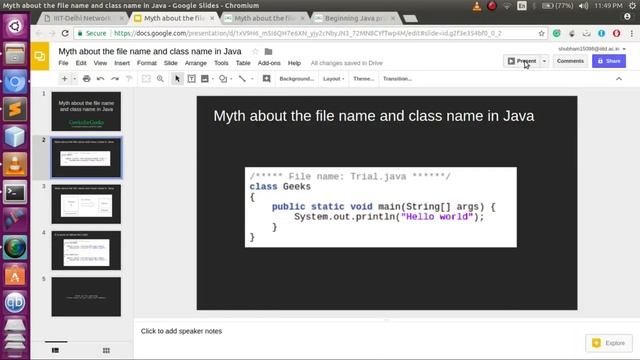640x360 pixels.
Task: Select the arrow cursor select tool
Action: [177, 79]
